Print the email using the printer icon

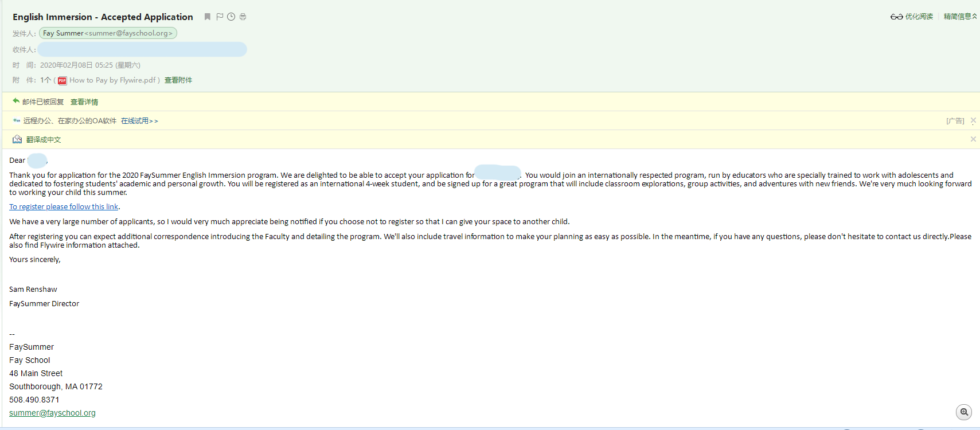pos(243,17)
